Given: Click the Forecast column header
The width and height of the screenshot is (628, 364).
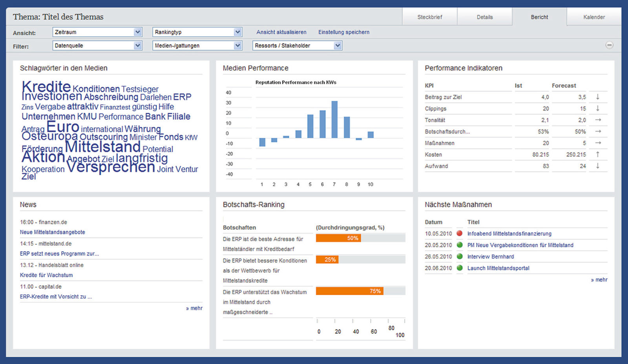Looking at the screenshot, I should [x=564, y=86].
